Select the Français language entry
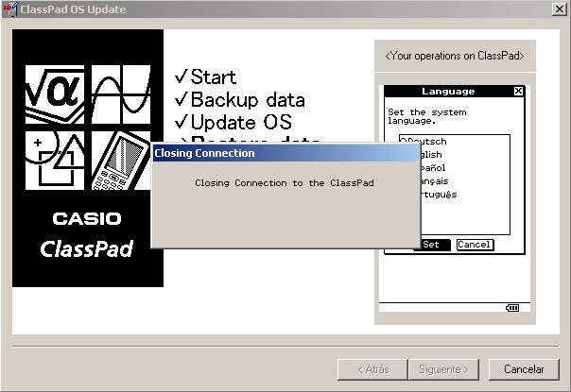 (x=435, y=181)
